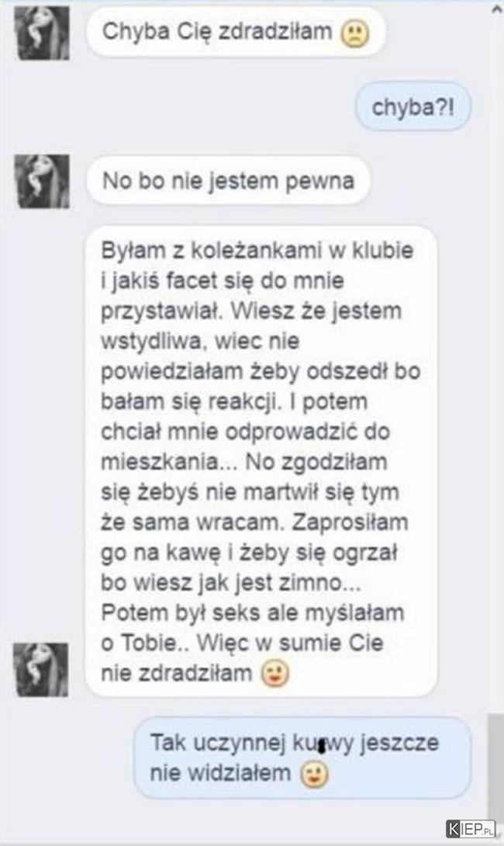The width and height of the screenshot is (504, 846).
Task: Select the 'Chyba Cię zdradziłam' message bubble
Action: click(x=236, y=32)
